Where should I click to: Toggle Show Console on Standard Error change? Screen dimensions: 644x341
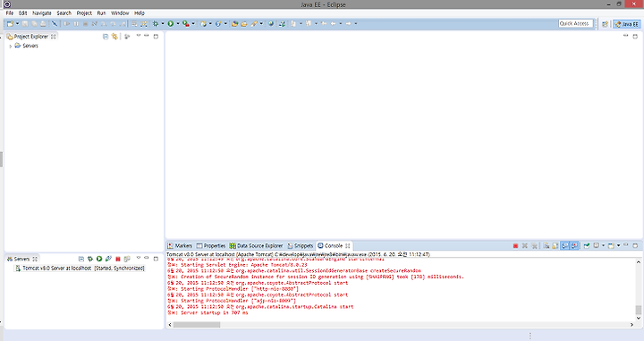[x=574, y=246]
